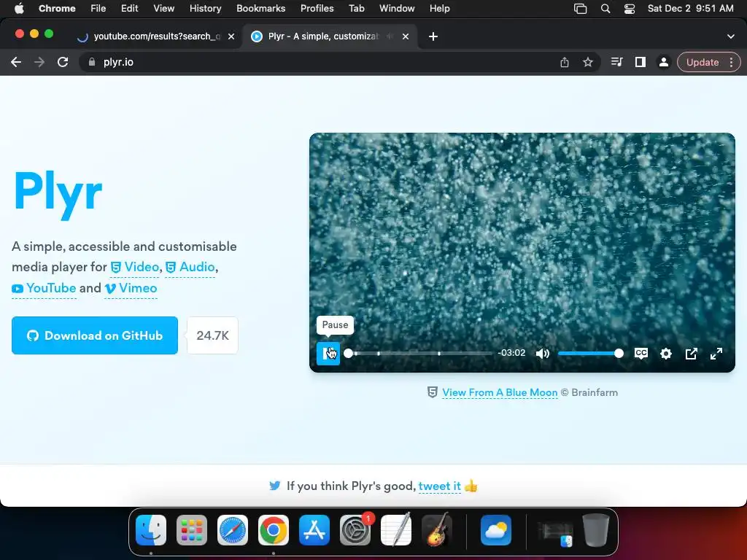Image resolution: width=747 pixels, height=560 pixels.
Task: Bookmark this page with the star icon
Action: tap(588, 63)
